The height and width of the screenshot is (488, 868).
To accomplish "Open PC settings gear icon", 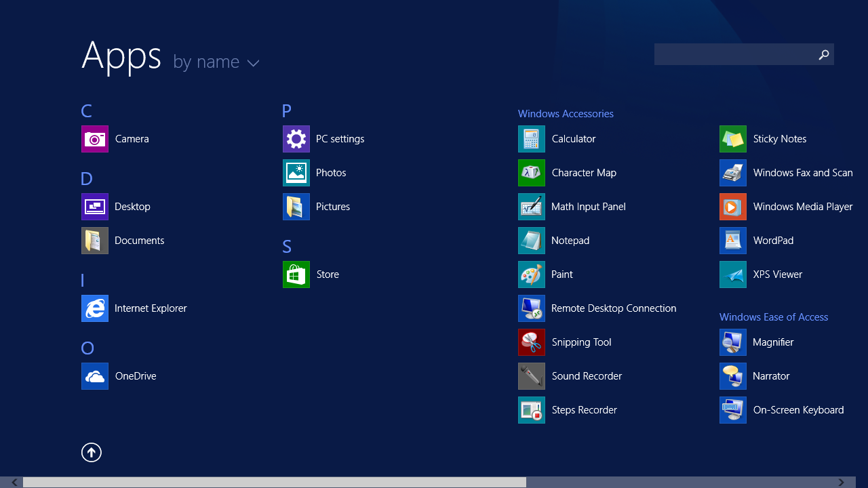I will click(296, 139).
